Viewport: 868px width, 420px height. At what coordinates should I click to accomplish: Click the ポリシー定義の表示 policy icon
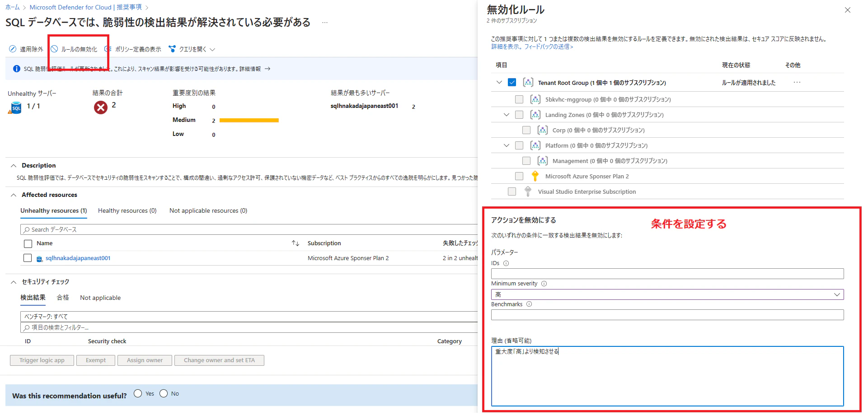coord(108,49)
